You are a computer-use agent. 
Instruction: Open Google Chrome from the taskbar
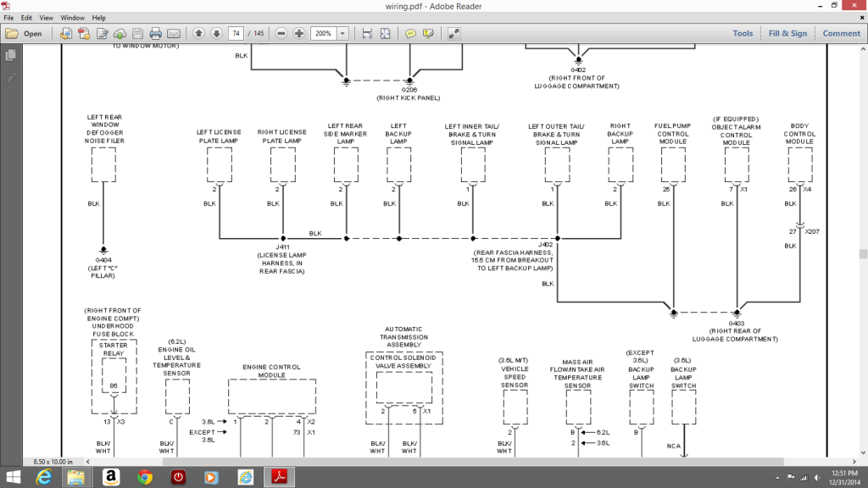(144, 477)
